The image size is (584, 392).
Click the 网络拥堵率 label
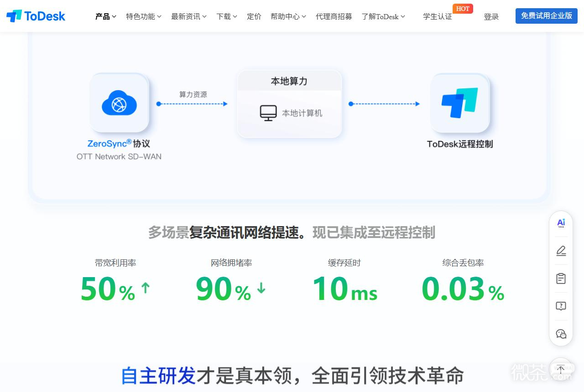click(x=231, y=263)
